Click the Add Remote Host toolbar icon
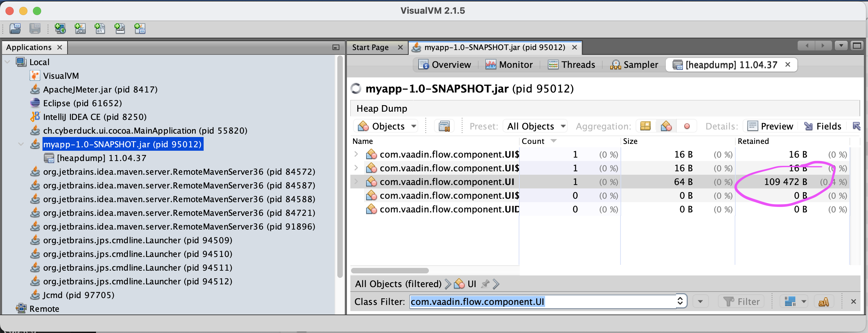 click(x=60, y=29)
